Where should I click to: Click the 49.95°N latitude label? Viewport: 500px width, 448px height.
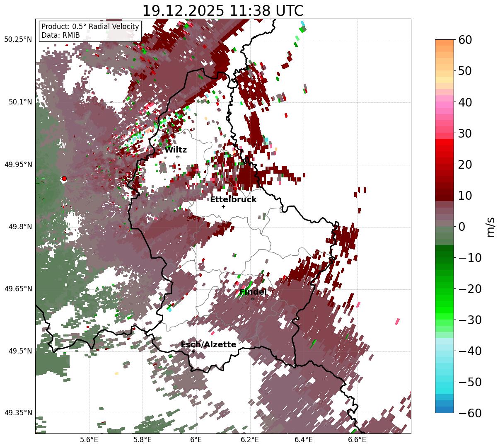pyautogui.click(x=18, y=165)
